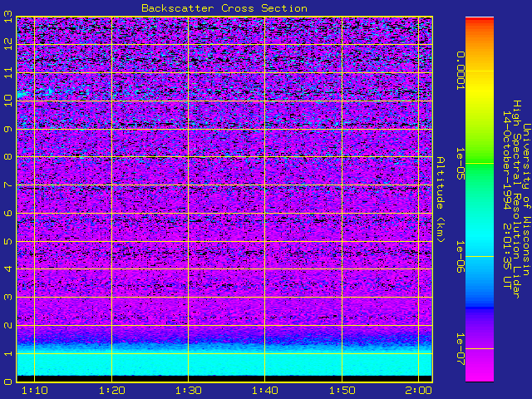Viewport: 532px width, 399px height.
Task: Click altitude label 0 on axis
Action: point(7,382)
